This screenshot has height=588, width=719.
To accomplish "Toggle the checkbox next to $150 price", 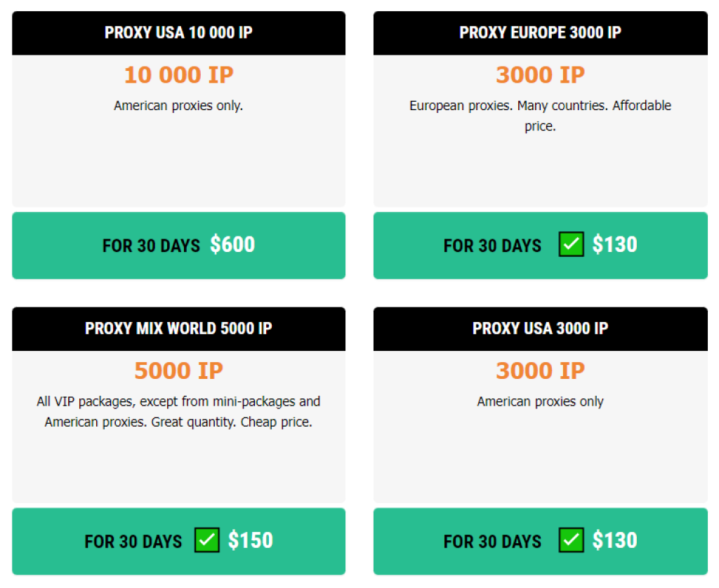I will [x=206, y=541].
